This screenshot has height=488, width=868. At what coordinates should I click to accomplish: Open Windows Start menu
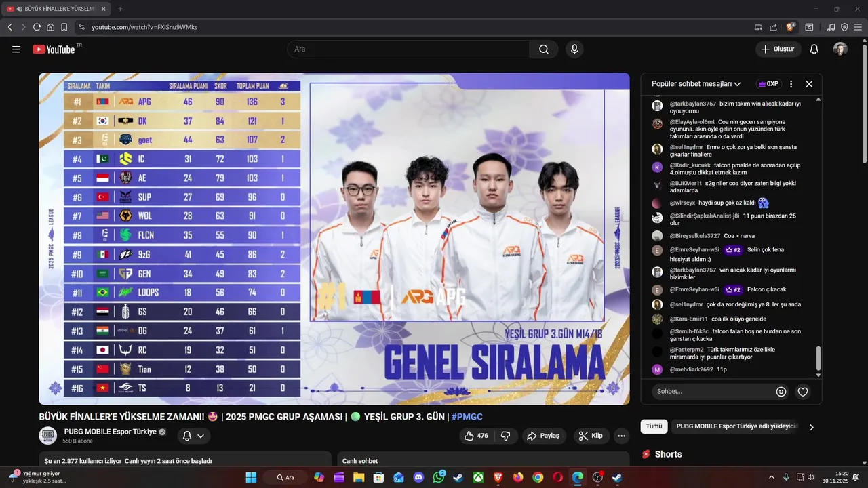[x=251, y=477]
